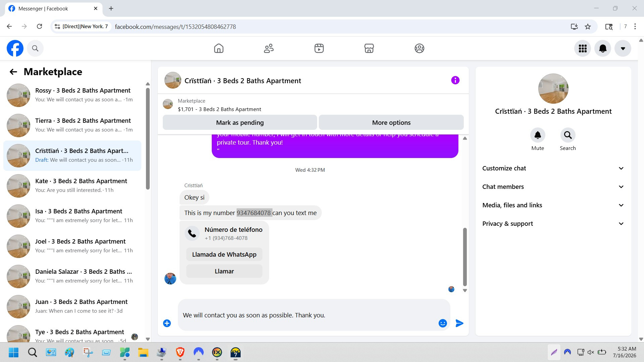Click the large listing photo in right panel
Image resolution: width=644 pixels, height=362 pixels.
(553, 89)
